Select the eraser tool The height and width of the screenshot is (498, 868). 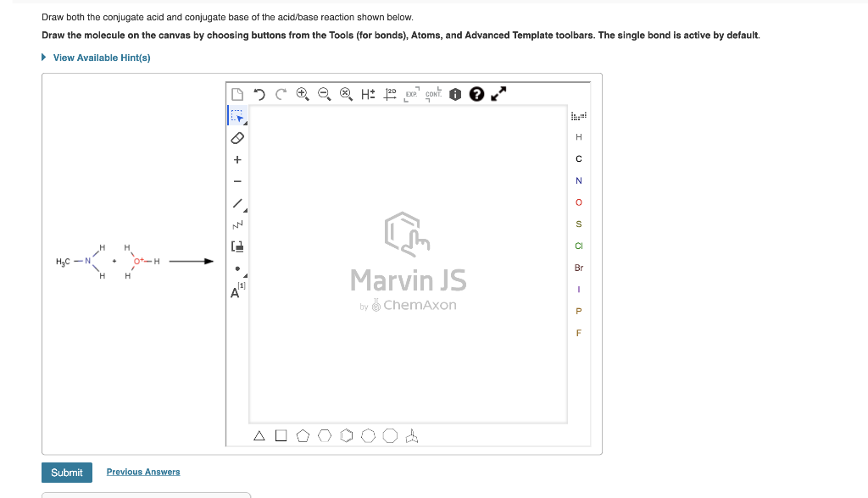pyautogui.click(x=237, y=138)
